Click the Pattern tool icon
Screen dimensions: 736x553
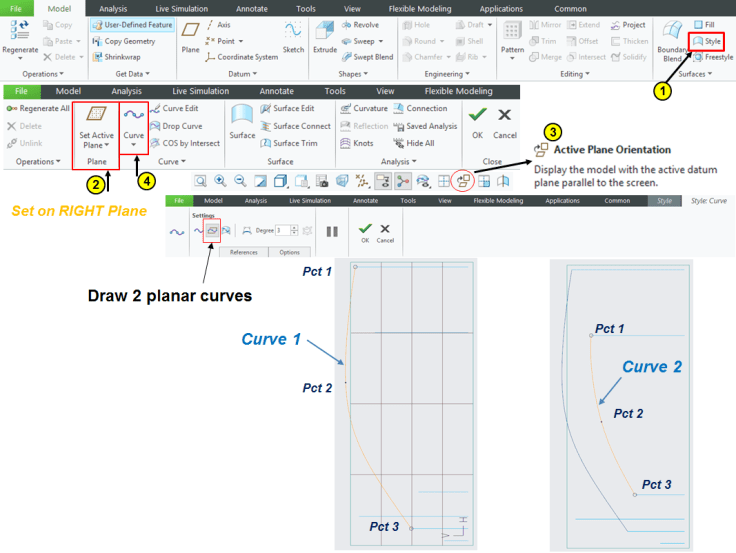pyautogui.click(x=512, y=35)
